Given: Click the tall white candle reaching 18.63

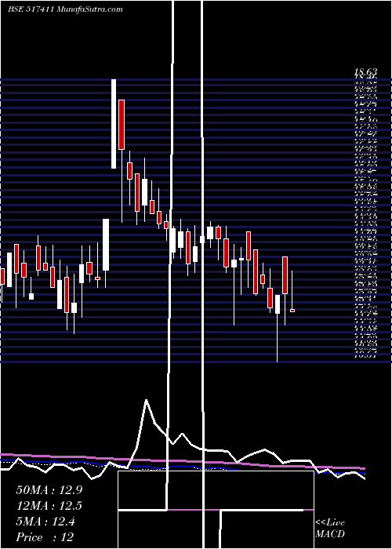Looking at the screenshot, I should pyautogui.click(x=114, y=124).
